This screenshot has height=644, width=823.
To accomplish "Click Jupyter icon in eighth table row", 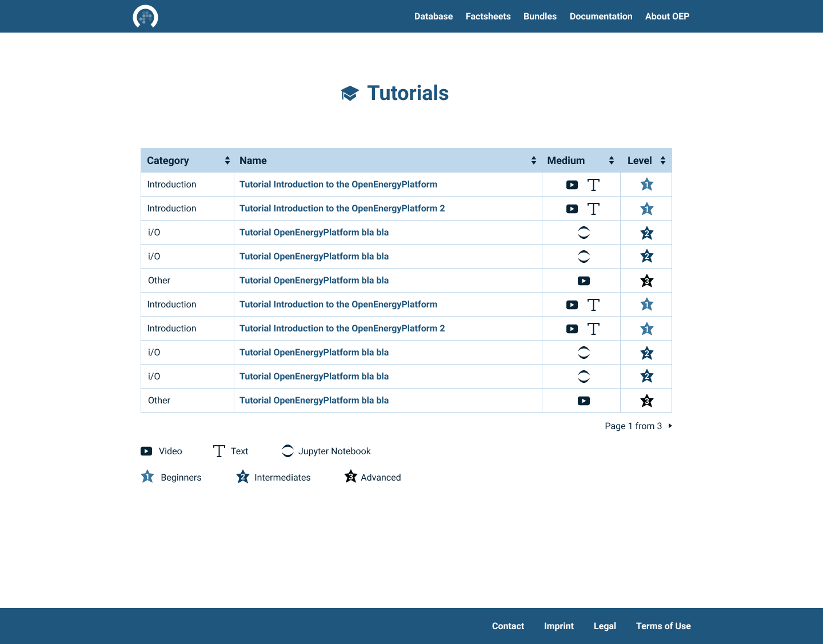I will point(584,353).
